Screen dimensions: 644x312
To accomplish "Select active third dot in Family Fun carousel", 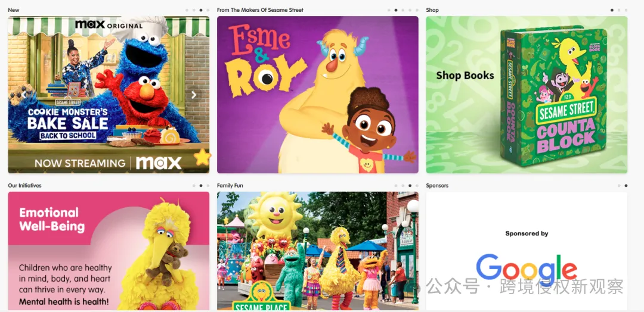I will pyautogui.click(x=410, y=186).
